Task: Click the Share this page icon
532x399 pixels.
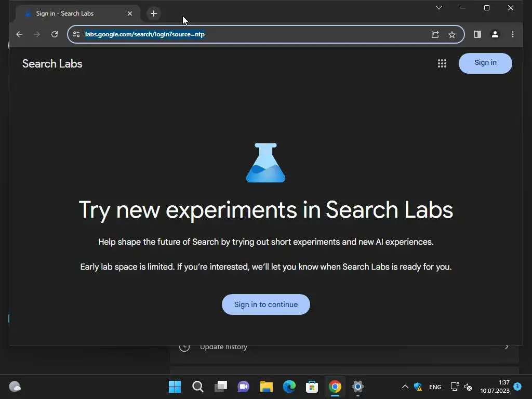Action: 435,34
